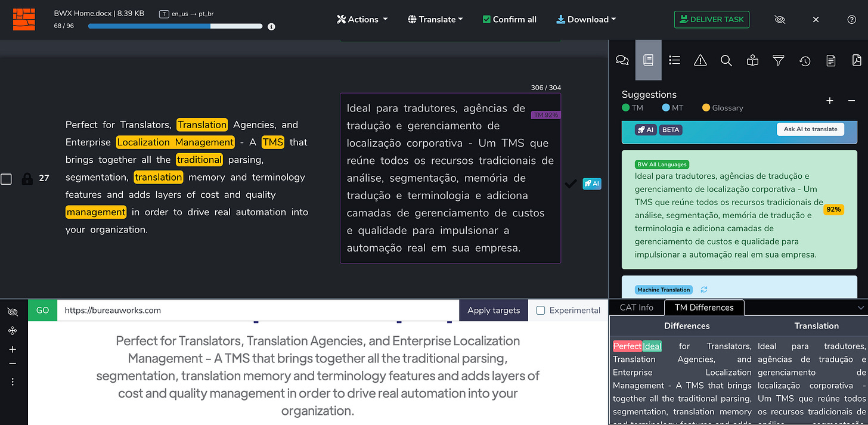
Task: Open the Download dropdown menu
Action: click(x=586, y=19)
